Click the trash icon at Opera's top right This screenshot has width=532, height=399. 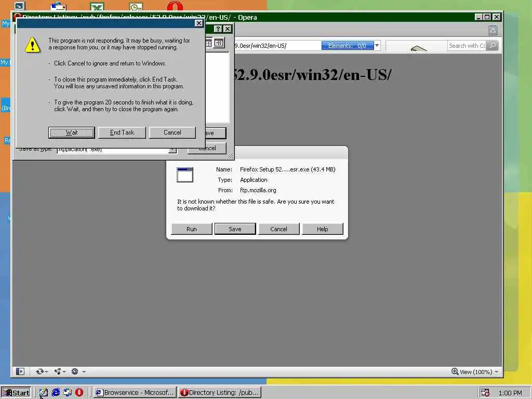coord(493,31)
